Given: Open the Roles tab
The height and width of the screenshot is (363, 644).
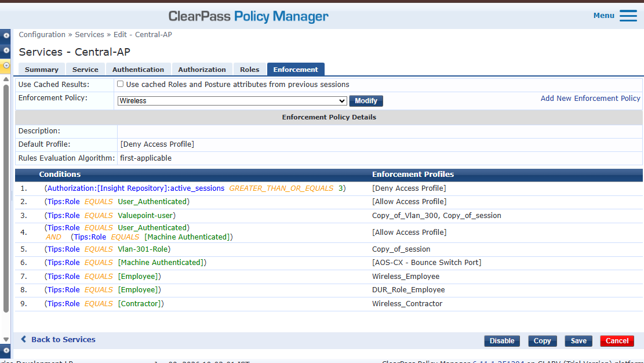Looking at the screenshot, I should (249, 70).
